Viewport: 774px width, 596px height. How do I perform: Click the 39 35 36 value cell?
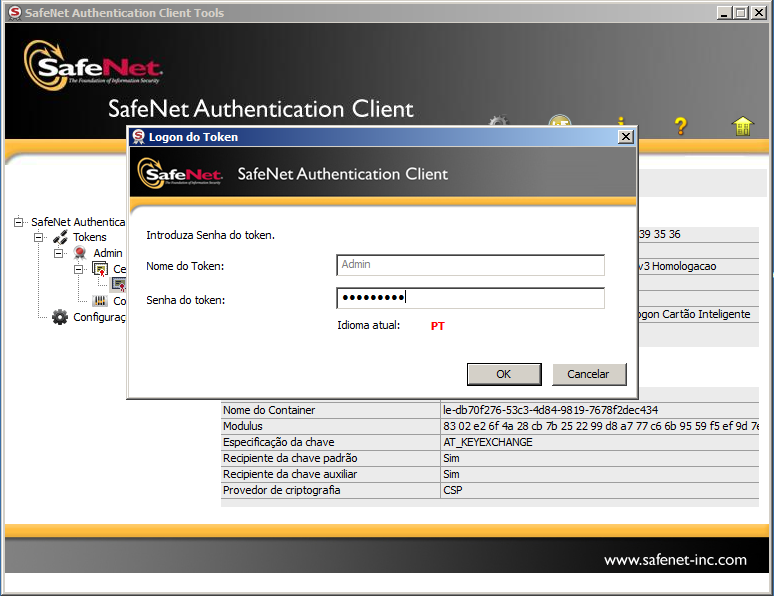point(659,234)
